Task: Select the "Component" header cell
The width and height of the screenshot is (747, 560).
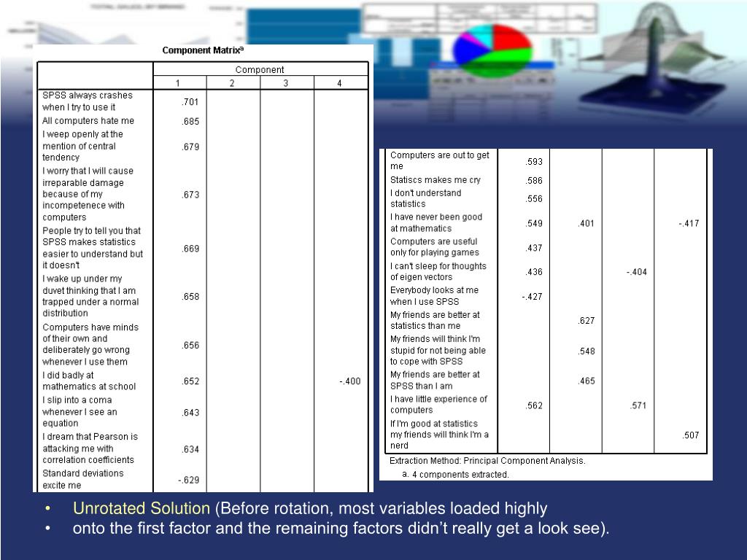Action: (x=260, y=69)
